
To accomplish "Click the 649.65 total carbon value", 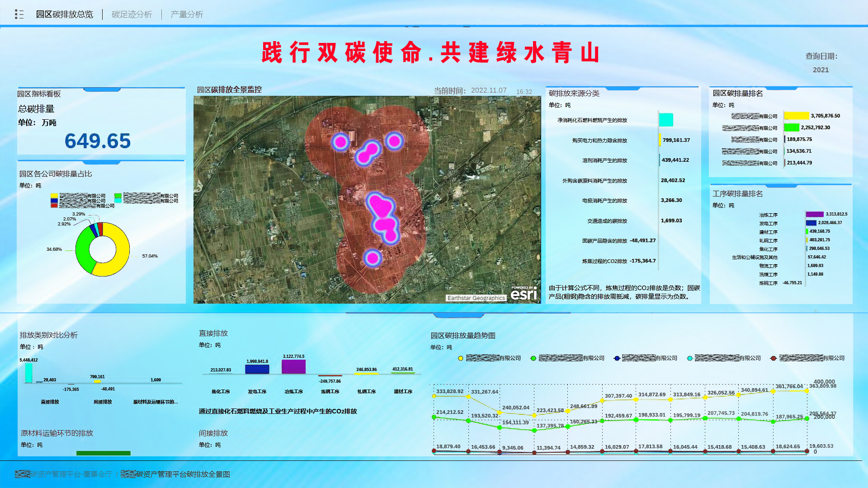I will [98, 141].
